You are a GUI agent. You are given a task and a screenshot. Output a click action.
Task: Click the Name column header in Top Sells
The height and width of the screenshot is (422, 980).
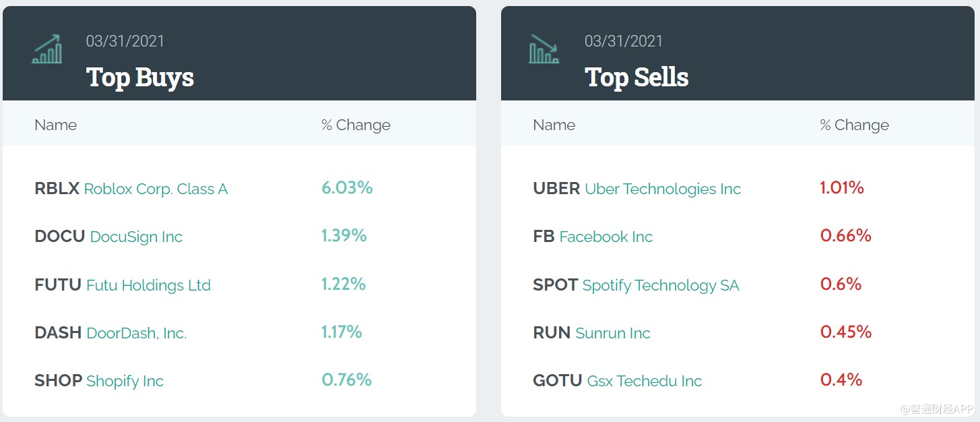coord(554,125)
